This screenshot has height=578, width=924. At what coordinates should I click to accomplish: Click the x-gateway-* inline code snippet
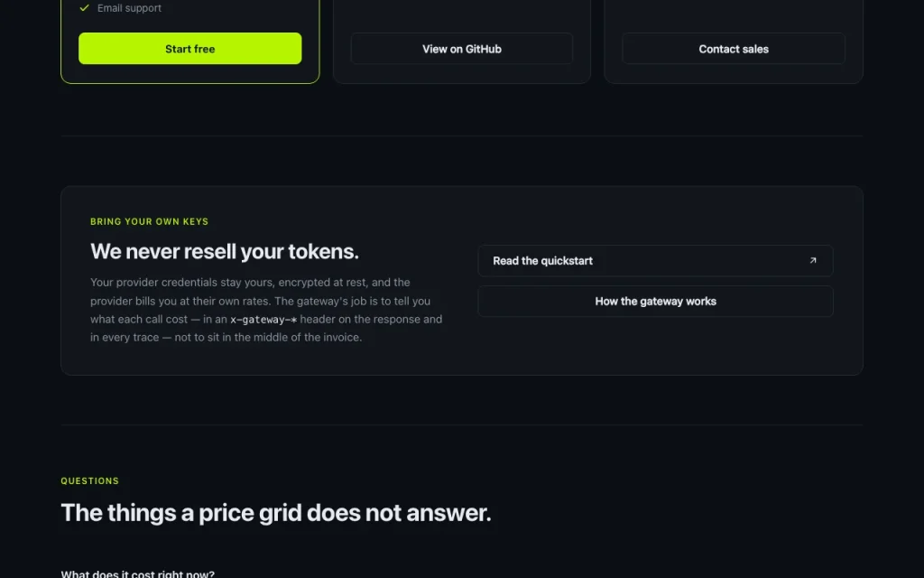[263, 320]
